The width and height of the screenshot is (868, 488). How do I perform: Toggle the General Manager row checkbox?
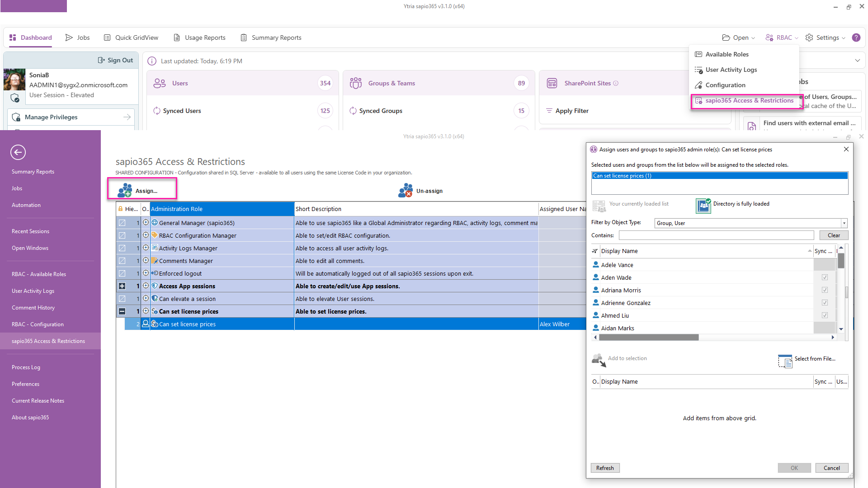pyautogui.click(x=122, y=223)
